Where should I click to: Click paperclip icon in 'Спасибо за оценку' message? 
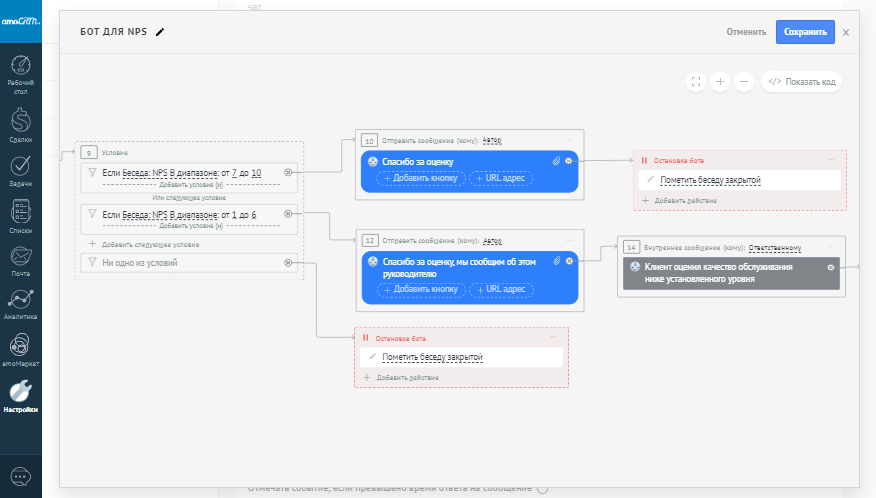[557, 161]
